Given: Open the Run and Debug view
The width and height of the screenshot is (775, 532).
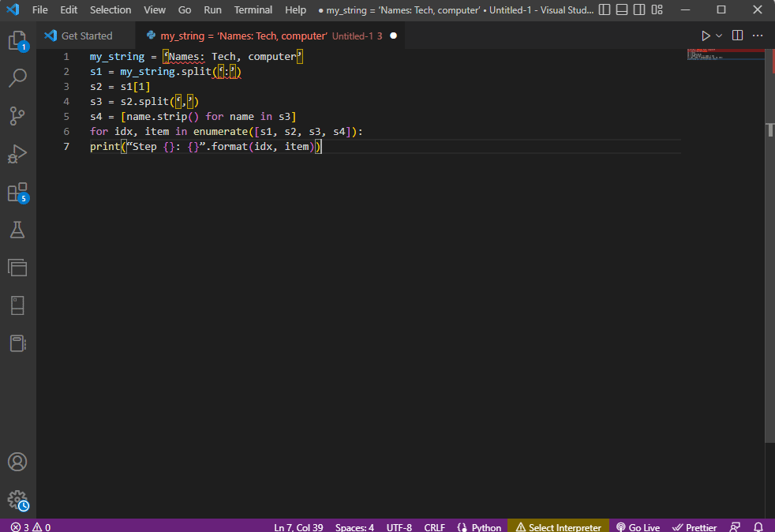Looking at the screenshot, I should tap(18, 154).
